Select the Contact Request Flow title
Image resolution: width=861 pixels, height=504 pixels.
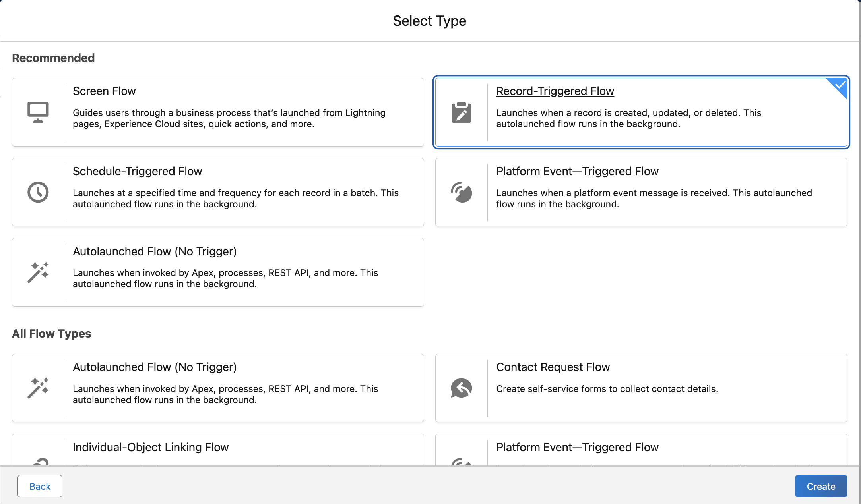[553, 367]
